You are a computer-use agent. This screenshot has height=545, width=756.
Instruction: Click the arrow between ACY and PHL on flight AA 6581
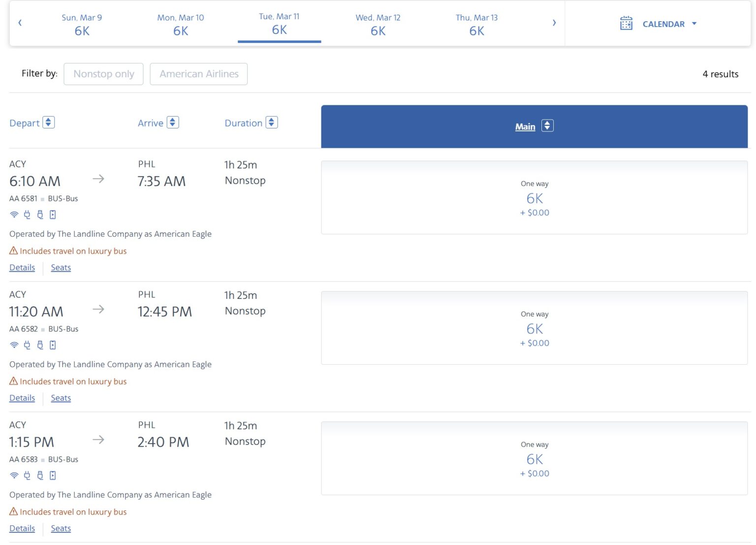99,179
